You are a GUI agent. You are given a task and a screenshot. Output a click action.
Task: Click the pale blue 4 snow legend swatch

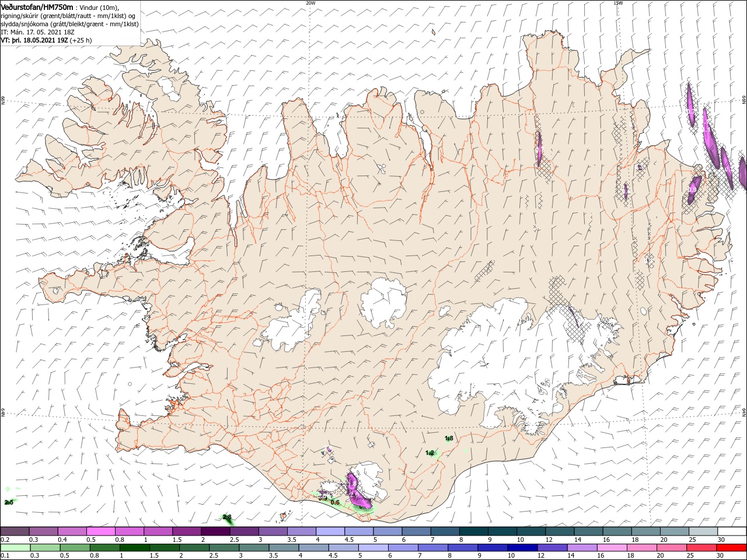point(330,531)
